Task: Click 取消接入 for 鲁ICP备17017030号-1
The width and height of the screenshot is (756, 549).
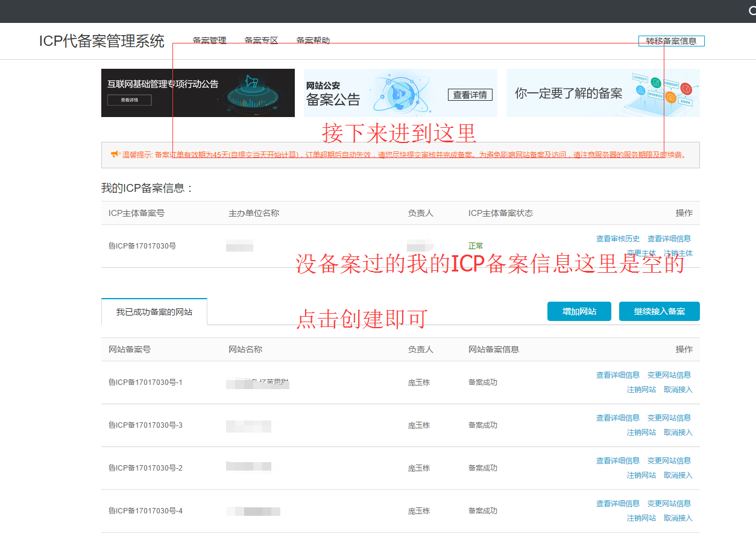Action: (678, 390)
